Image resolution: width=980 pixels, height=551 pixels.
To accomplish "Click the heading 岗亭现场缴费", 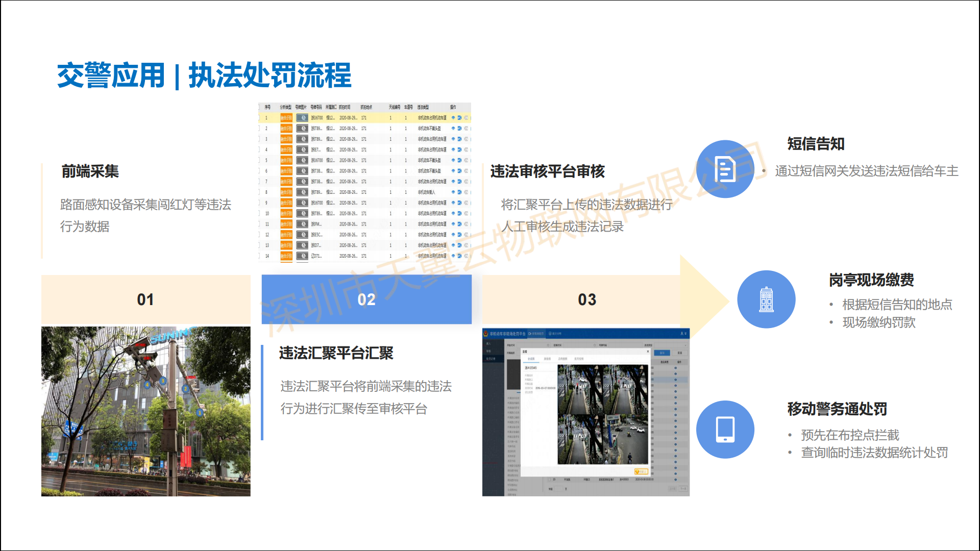I will [871, 280].
